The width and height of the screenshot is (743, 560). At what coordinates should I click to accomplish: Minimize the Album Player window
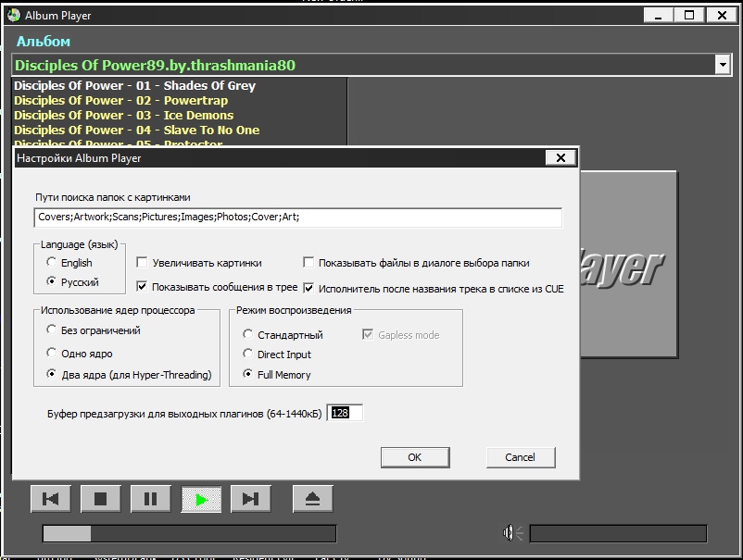[x=658, y=15]
